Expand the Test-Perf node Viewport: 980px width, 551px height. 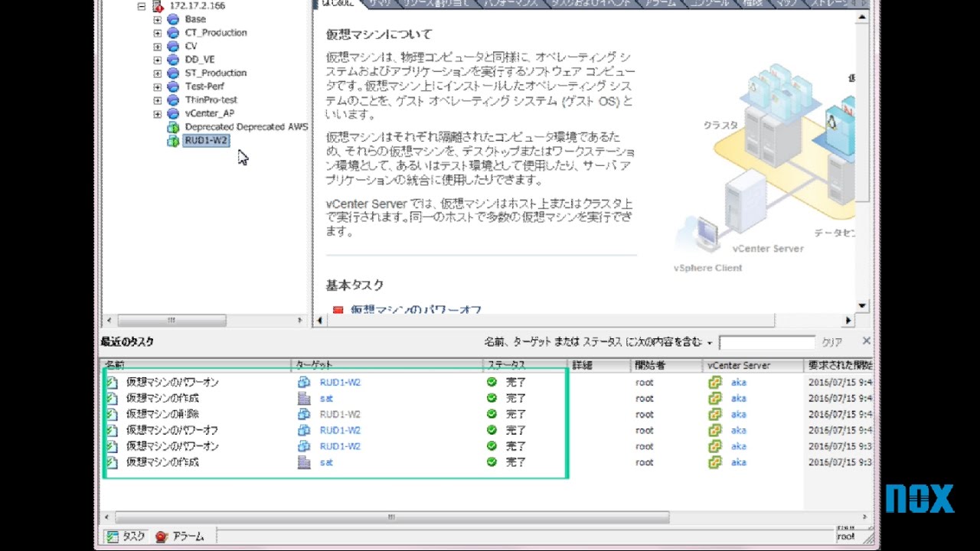(158, 86)
